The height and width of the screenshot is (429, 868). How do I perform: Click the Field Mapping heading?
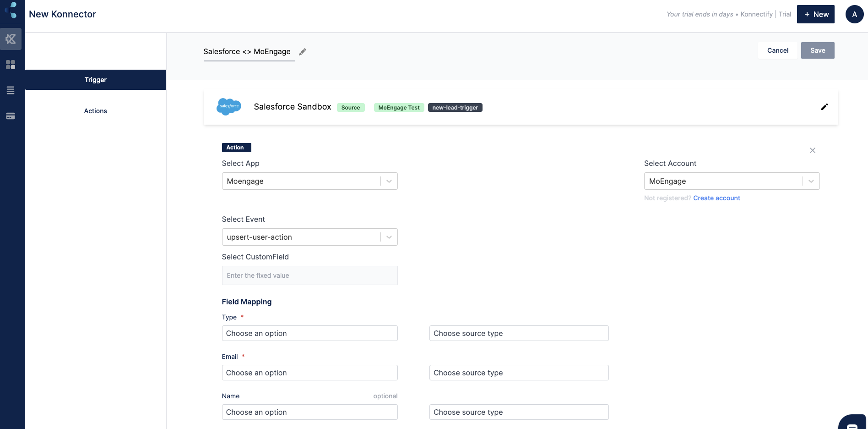point(247,302)
